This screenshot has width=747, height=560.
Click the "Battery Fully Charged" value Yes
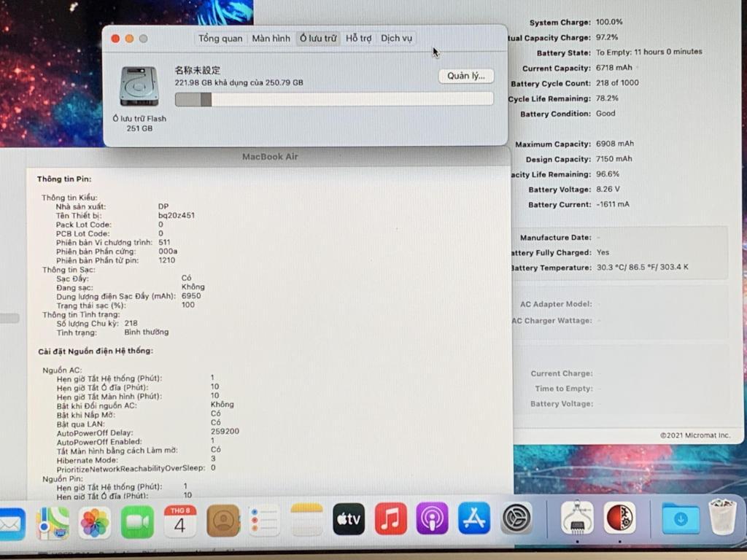coord(603,252)
